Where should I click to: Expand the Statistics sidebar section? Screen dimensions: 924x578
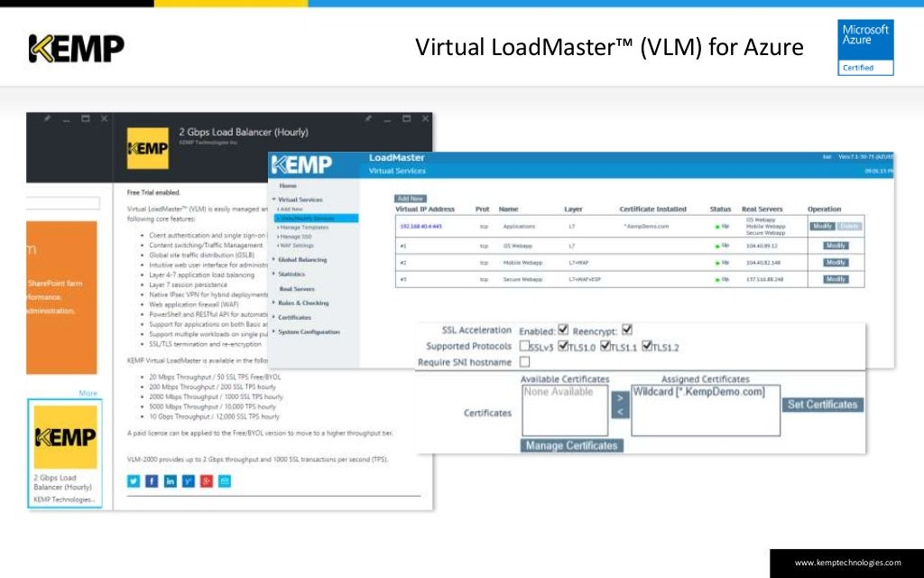(x=291, y=275)
